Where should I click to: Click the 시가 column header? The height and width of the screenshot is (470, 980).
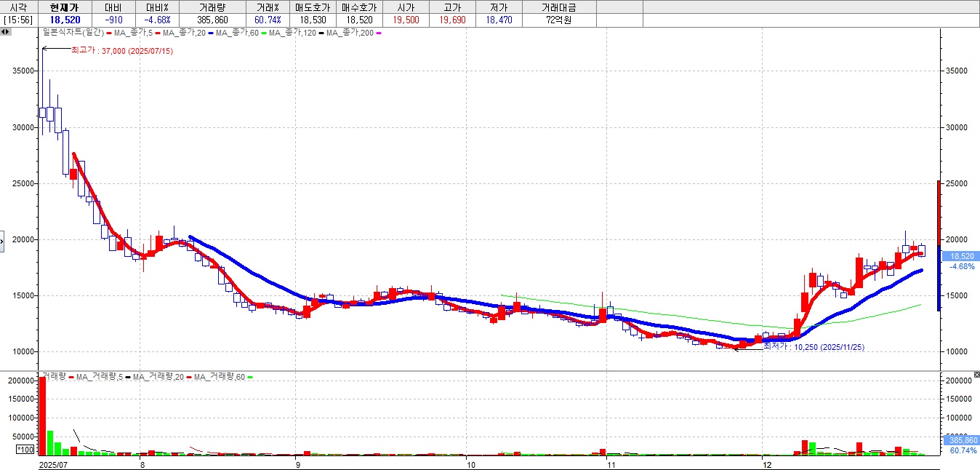click(405, 7)
